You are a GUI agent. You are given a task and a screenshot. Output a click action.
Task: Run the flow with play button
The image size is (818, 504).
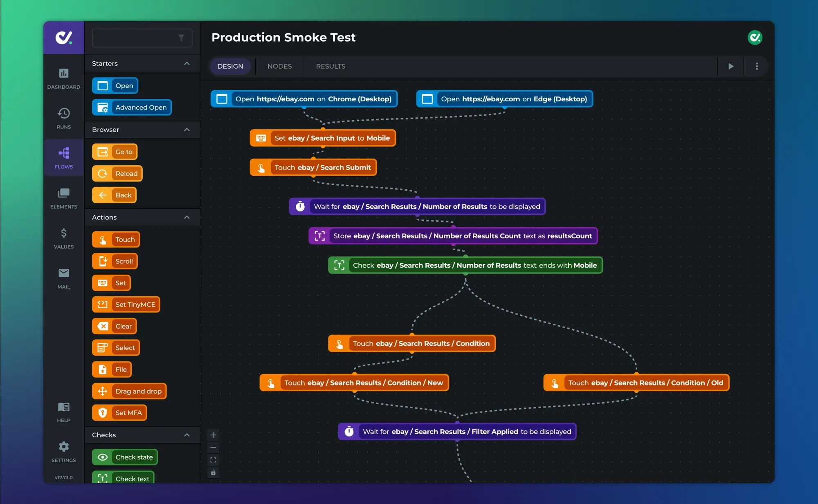point(731,66)
